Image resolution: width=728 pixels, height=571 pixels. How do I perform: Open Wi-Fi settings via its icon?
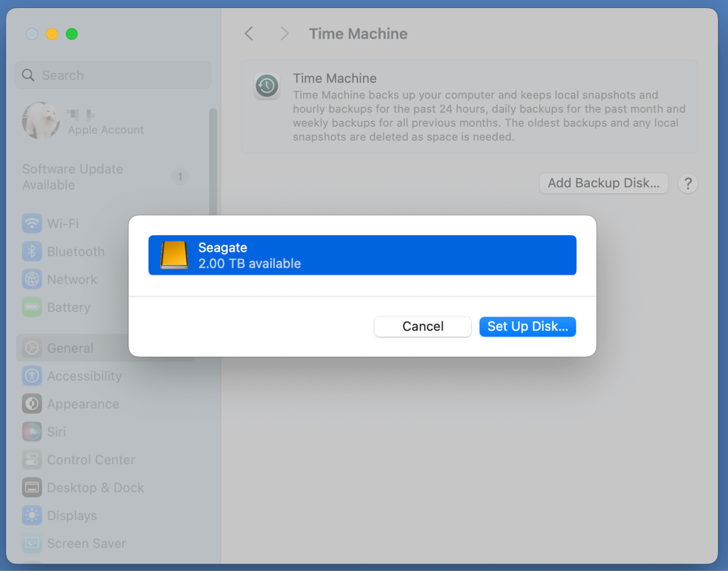point(32,224)
